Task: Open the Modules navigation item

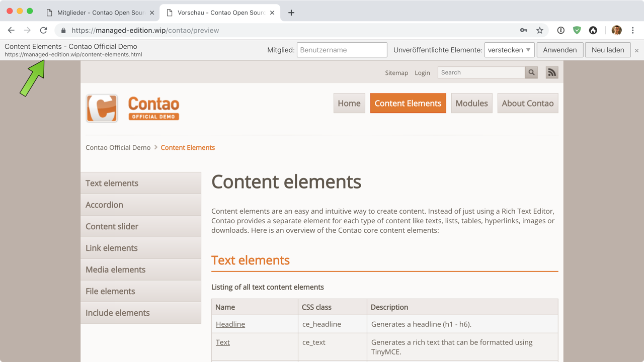Action: click(x=471, y=103)
